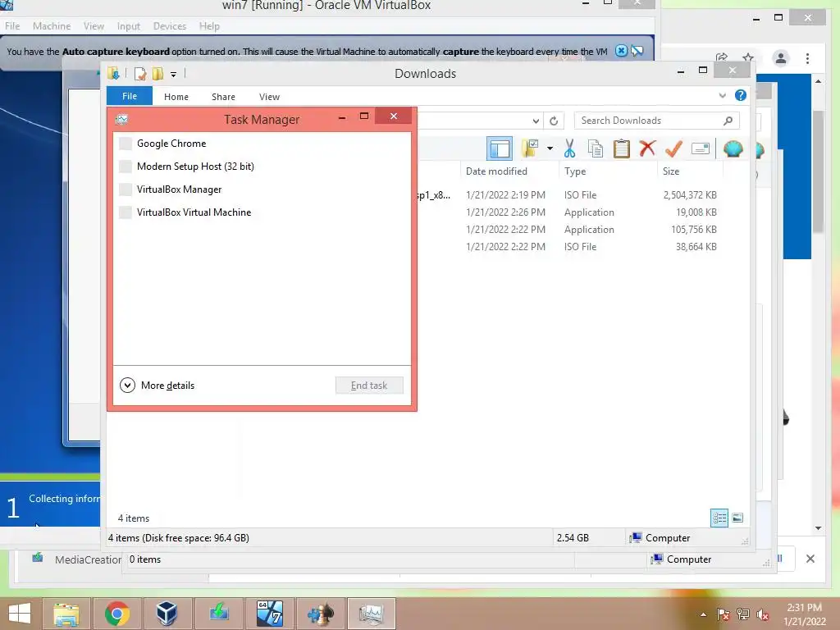Select the 105,756 KB Application row
The image size is (840, 630).
click(569, 230)
